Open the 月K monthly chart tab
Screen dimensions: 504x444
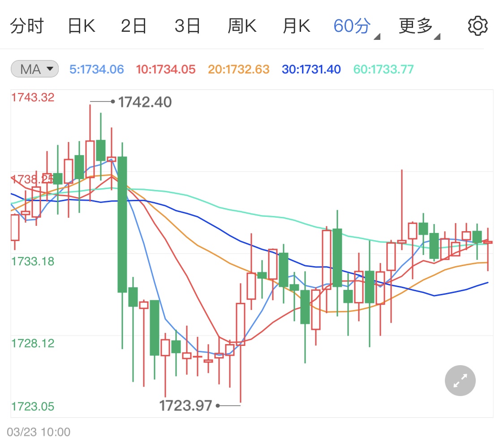(297, 26)
